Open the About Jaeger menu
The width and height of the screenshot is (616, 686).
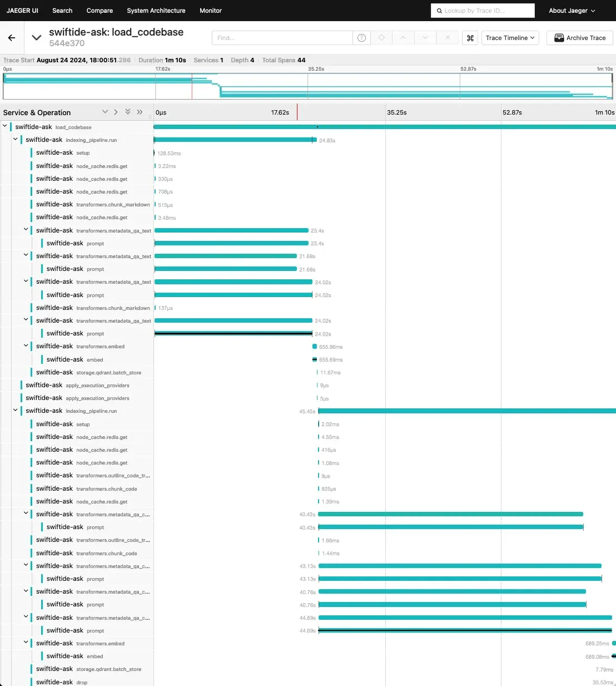pyautogui.click(x=572, y=11)
